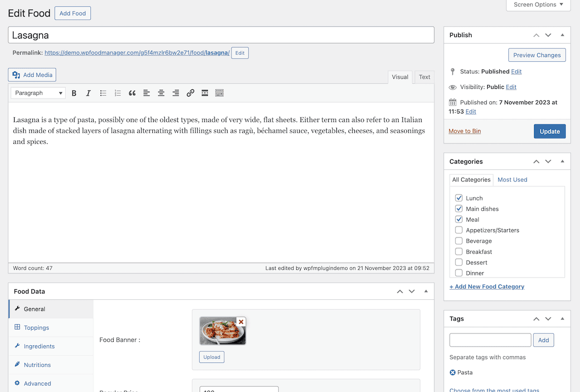The width and height of the screenshot is (580, 392).
Task: Click the Add Food button
Action: tap(72, 14)
